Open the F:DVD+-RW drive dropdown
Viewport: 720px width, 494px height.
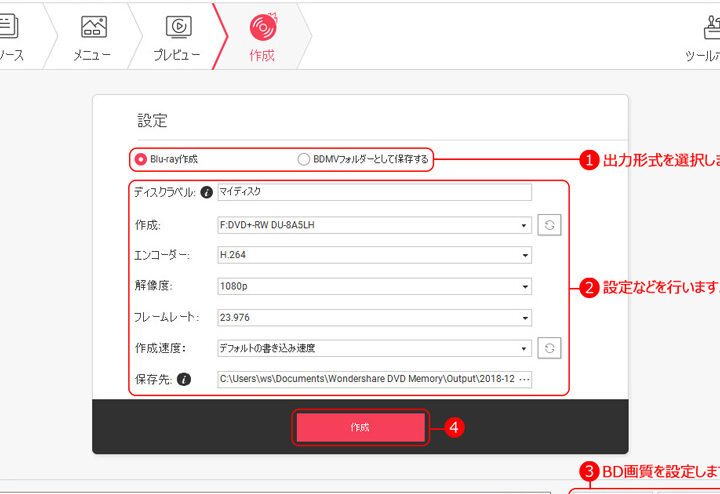pos(374,225)
